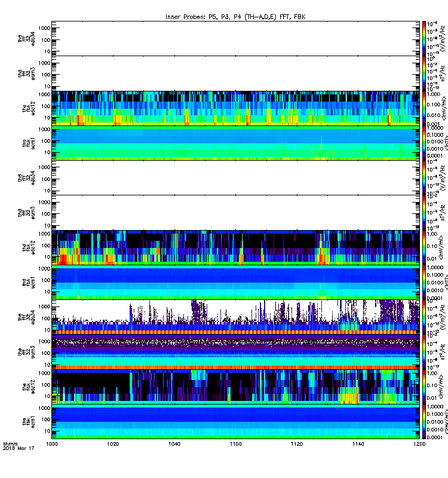This screenshot has height=478, width=448.
Task: Click the "1000" frequency tick of thd fbk edc12
Action: 44,234
